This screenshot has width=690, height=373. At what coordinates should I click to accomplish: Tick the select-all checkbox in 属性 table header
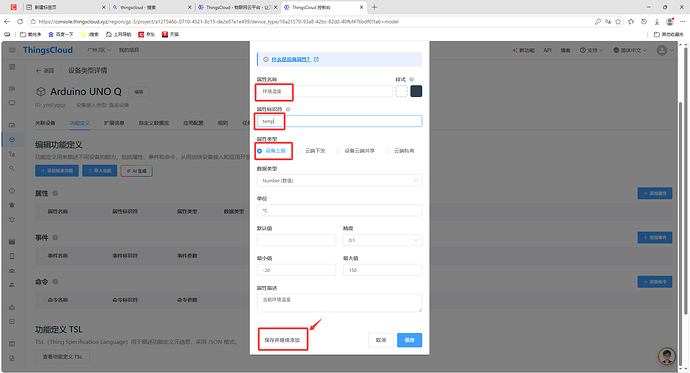(x=41, y=212)
